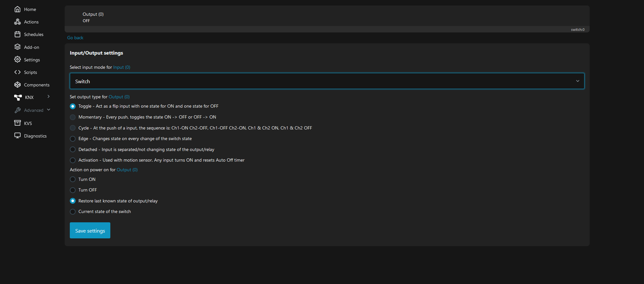Click the Components cube icon
Image resolution: width=644 pixels, height=284 pixels.
17,85
